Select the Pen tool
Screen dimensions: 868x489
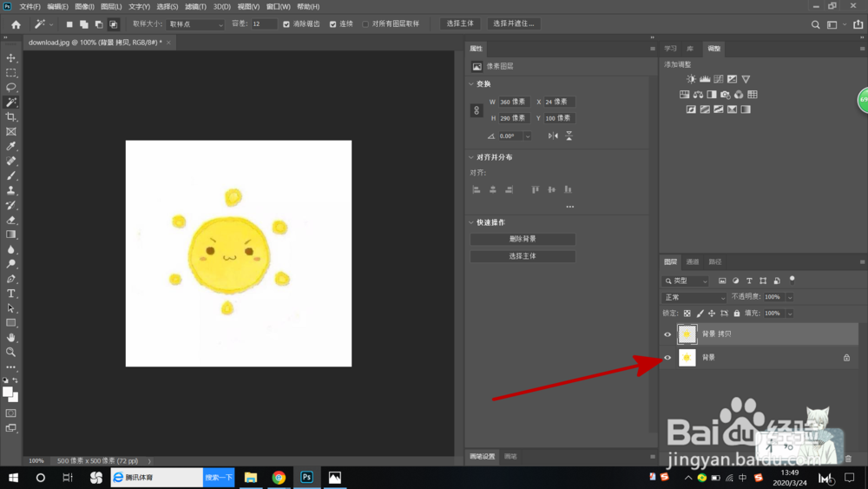(x=10, y=279)
